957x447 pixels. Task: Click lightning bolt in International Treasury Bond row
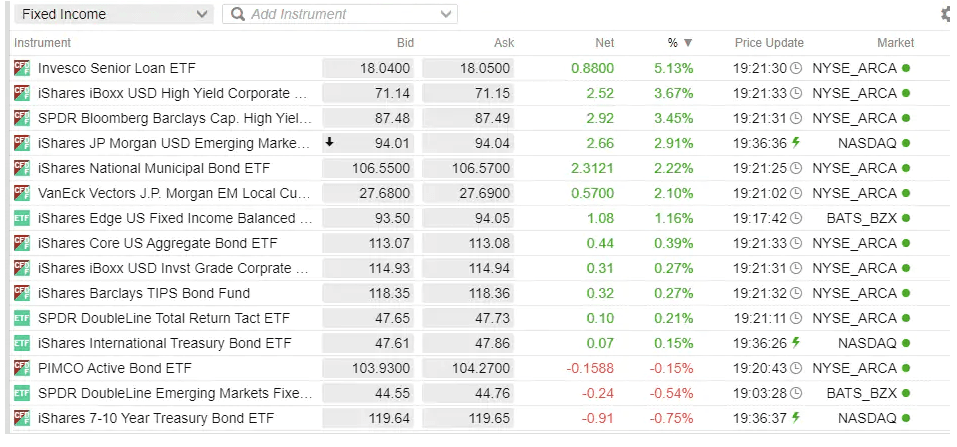click(795, 343)
